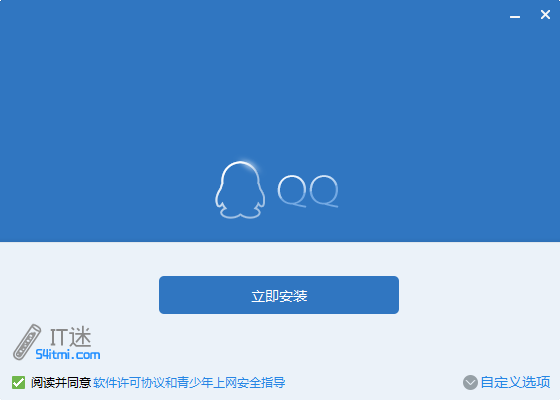Click the second Q letter of QQ wordmark
This screenshot has width=560, height=400.
(x=324, y=191)
